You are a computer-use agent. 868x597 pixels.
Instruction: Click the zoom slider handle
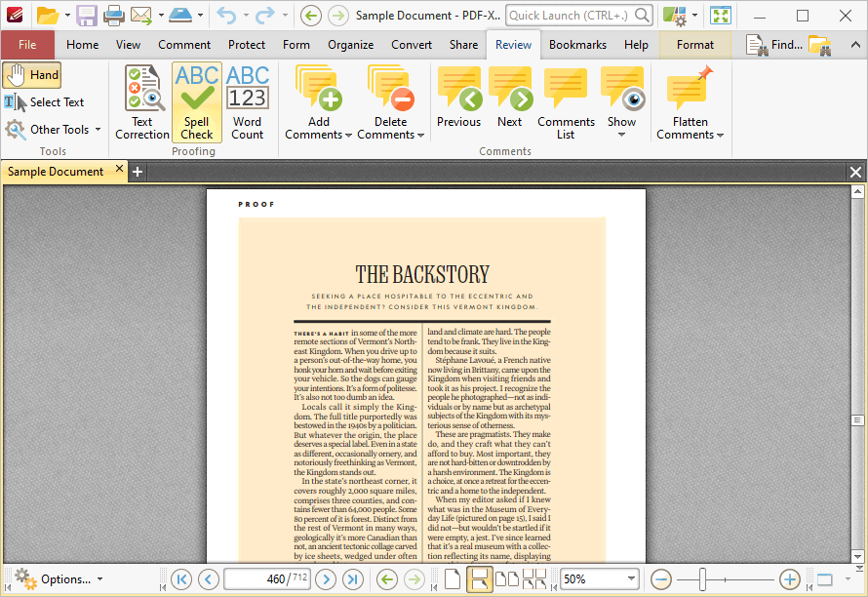click(x=702, y=579)
